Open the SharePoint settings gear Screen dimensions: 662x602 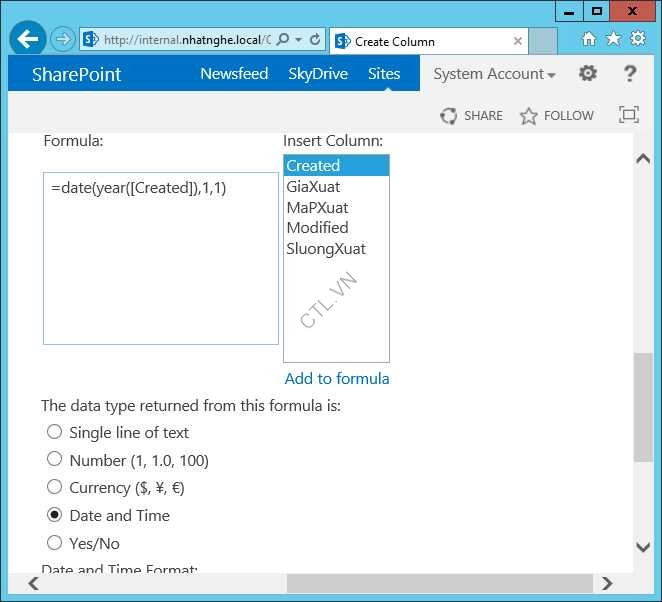pos(588,73)
